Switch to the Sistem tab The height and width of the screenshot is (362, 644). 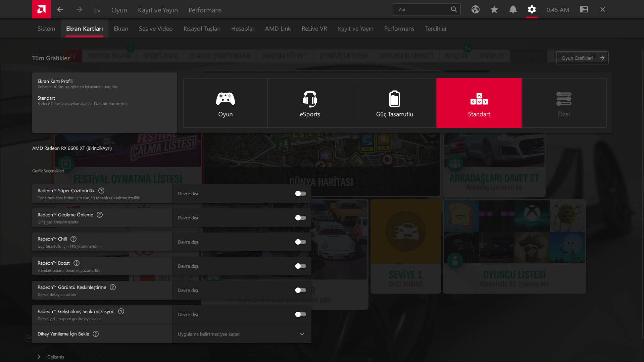coord(46,29)
